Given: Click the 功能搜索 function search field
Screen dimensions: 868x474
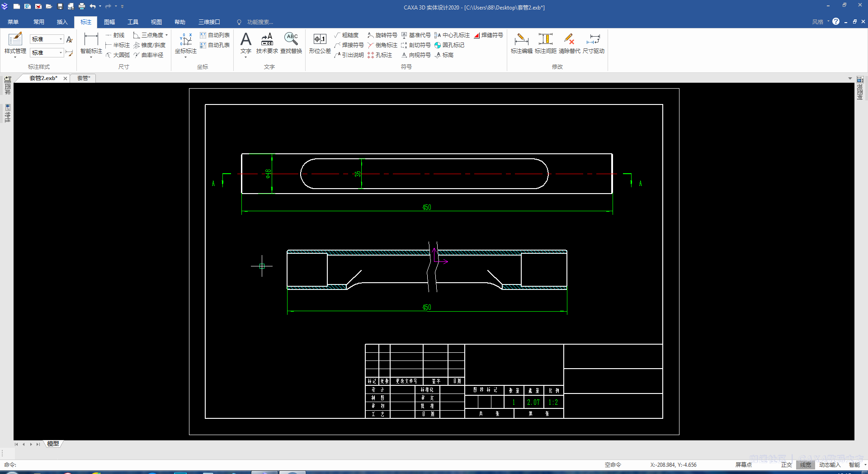Looking at the screenshot, I should pyautogui.click(x=260, y=22).
